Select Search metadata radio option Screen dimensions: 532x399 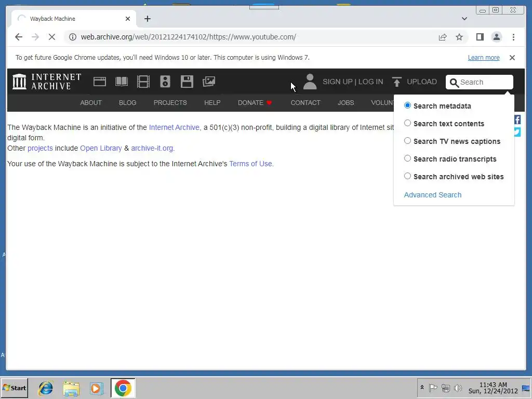point(407,105)
